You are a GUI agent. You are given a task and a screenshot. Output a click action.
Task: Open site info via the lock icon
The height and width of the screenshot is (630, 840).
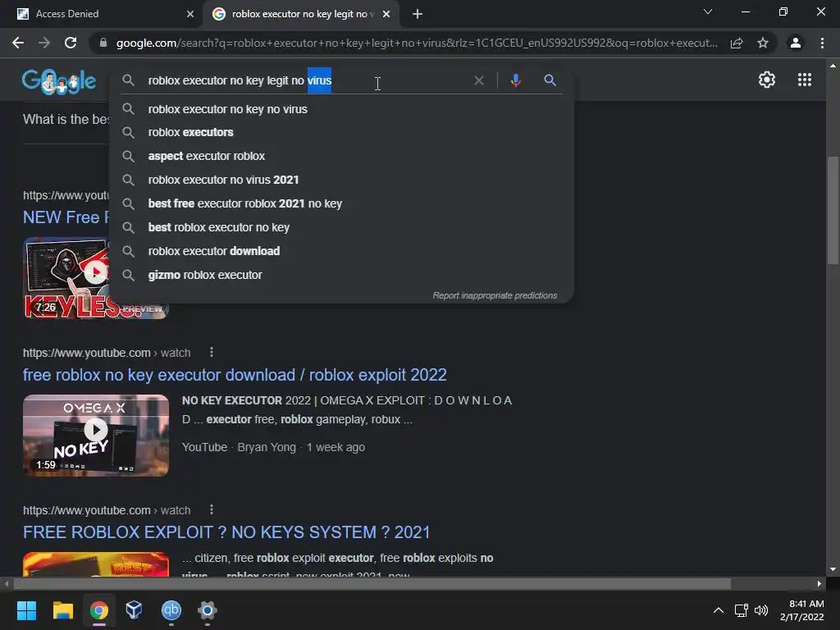click(x=103, y=43)
